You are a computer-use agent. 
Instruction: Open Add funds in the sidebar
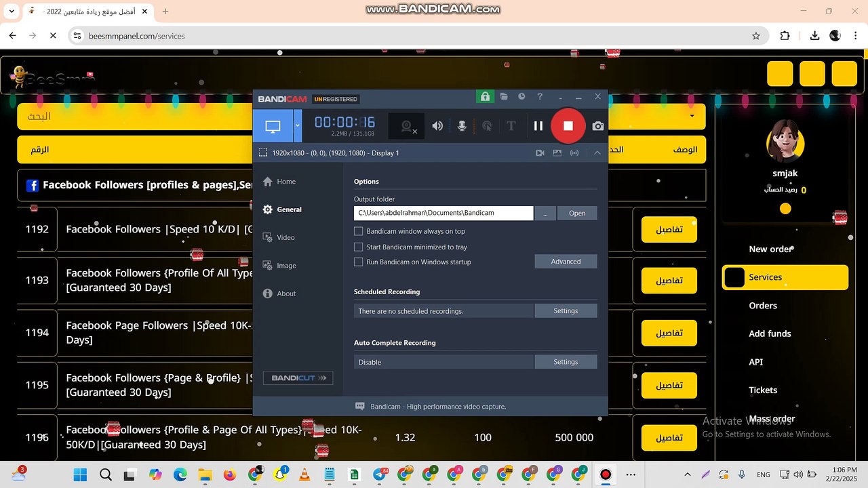point(770,333)
